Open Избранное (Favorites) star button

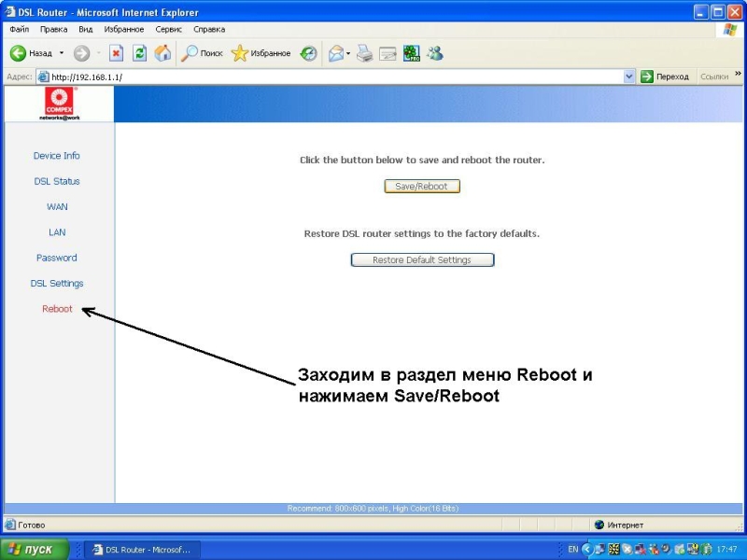tap(261, 53)
